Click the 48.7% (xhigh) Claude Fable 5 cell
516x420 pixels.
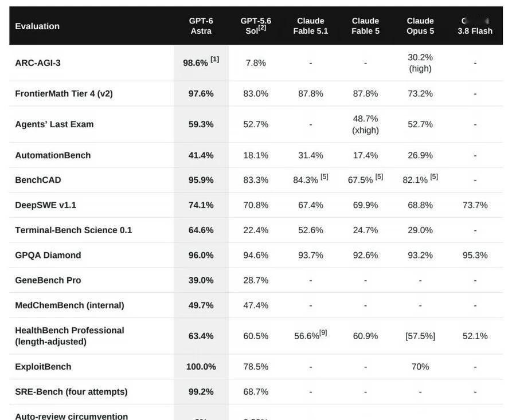pos(365,124)
